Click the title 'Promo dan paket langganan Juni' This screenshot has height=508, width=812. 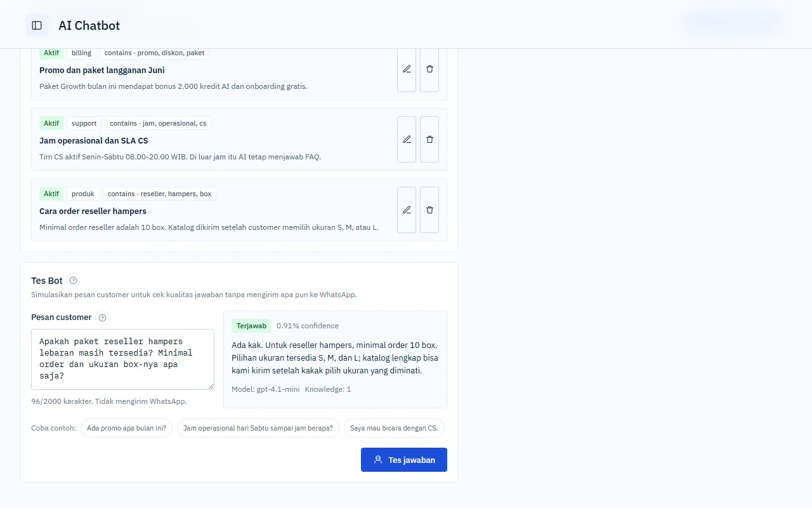click(x=102, y=70)
